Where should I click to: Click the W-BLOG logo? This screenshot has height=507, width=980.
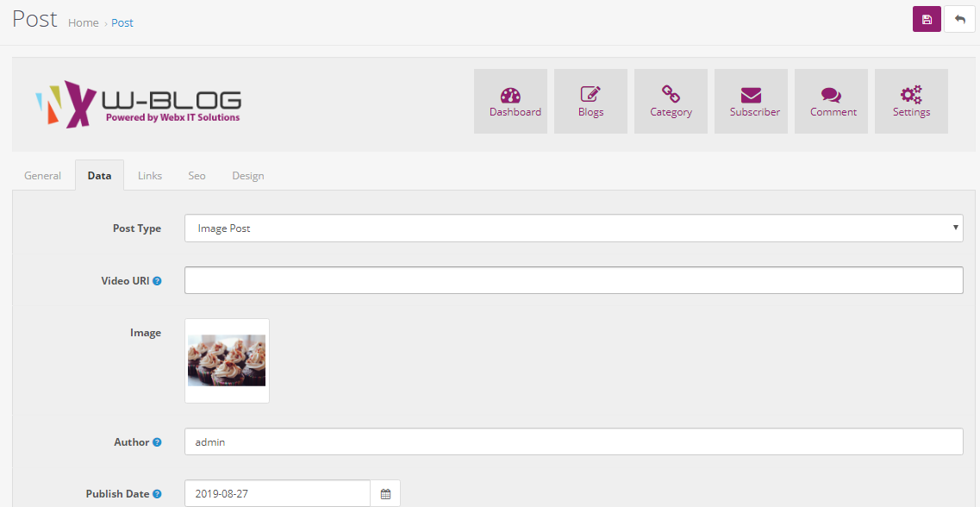(x=138, y=103)
